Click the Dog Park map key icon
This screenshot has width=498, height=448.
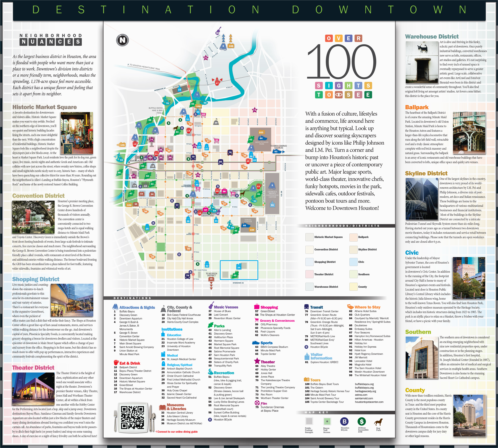click(378, 422)
